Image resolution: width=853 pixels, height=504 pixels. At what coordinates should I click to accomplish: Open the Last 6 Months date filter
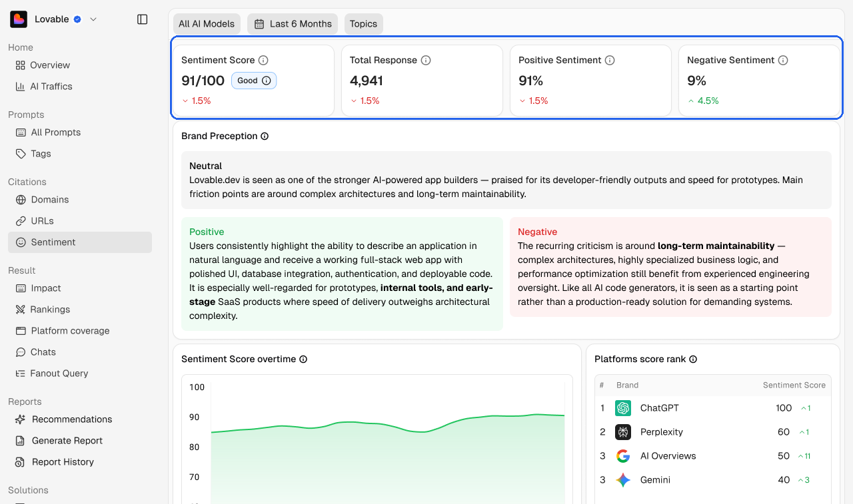coord(293,24)
